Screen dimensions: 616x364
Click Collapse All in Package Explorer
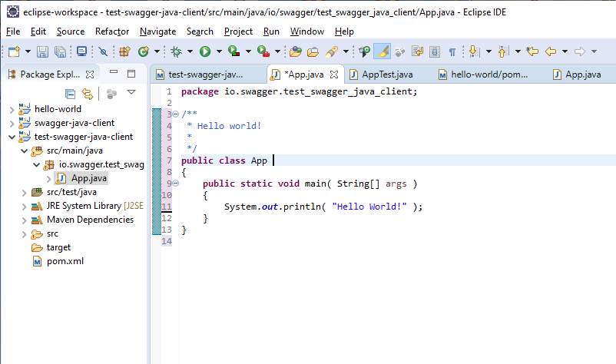tap(71, 93)
